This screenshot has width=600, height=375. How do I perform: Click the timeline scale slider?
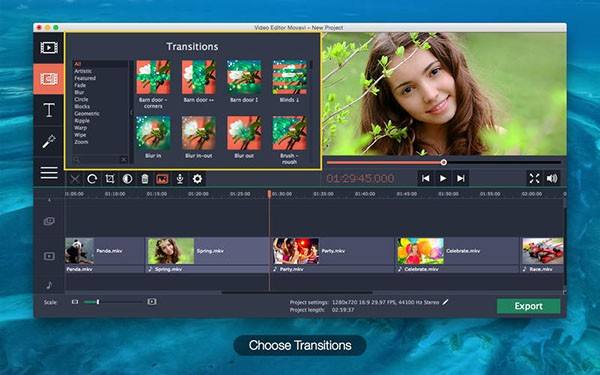pos(114,302)
